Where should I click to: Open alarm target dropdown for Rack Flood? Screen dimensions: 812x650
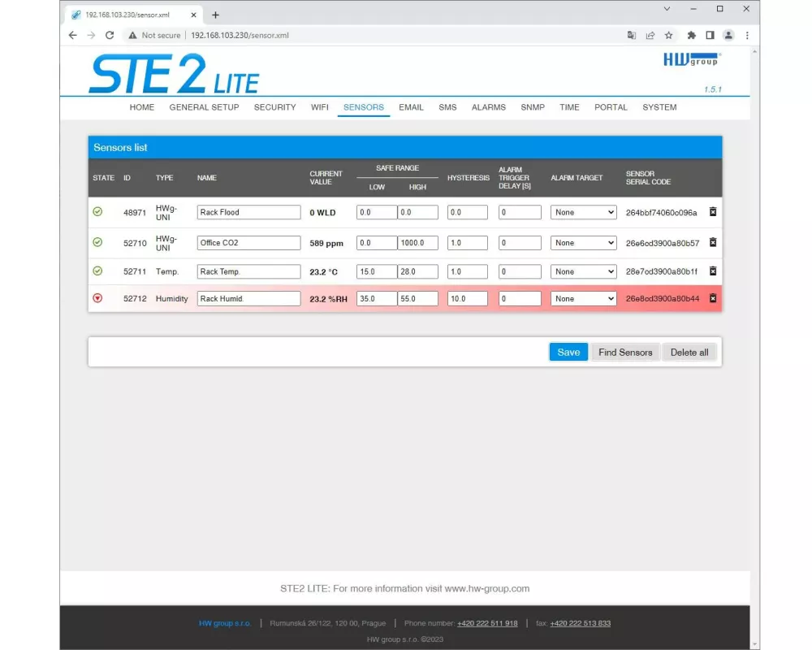click(x=583, y=212)
